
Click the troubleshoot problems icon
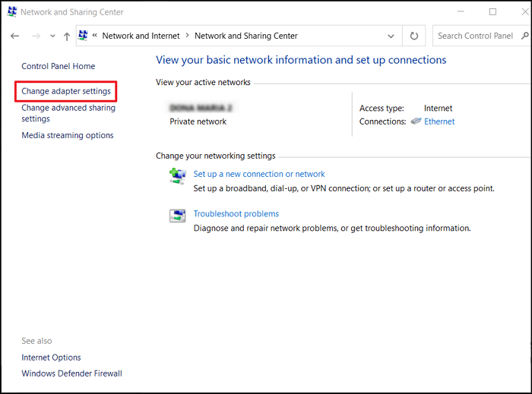coord(177,216)
